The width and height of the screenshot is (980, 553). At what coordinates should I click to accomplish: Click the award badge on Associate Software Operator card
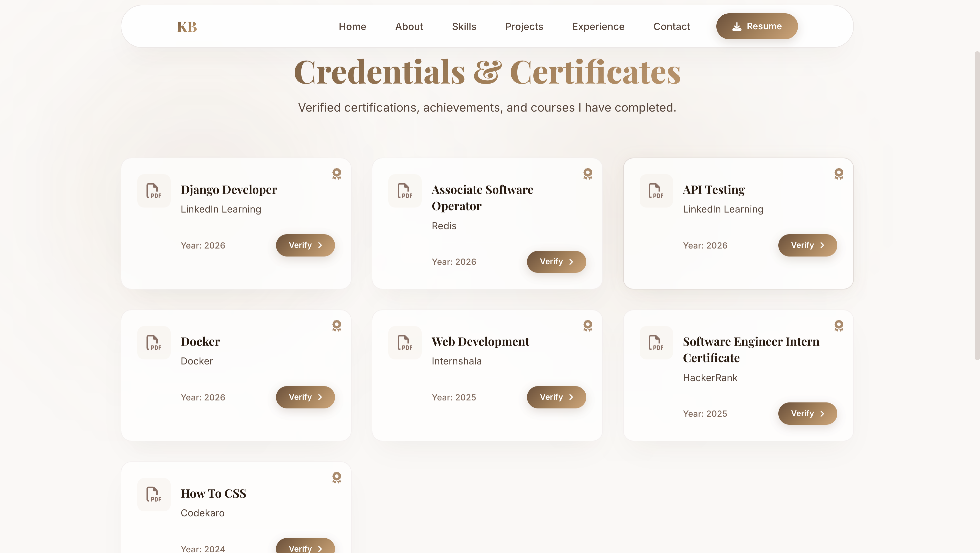point(587,174)
